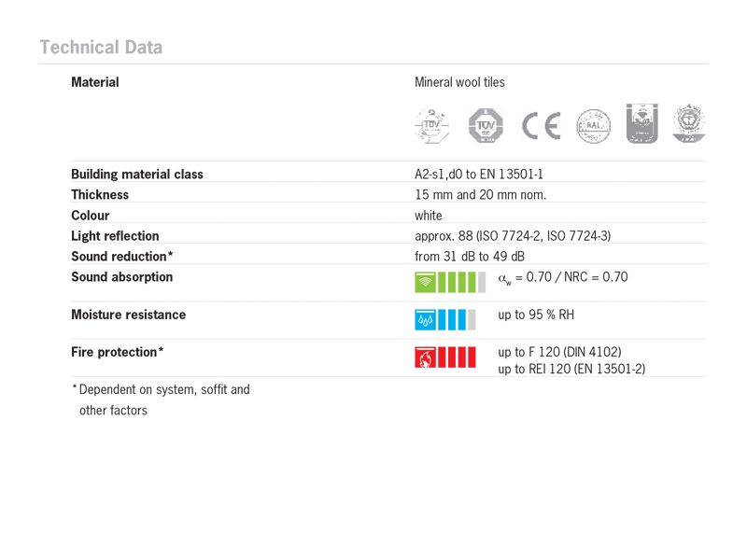Click the last certification seal on the right
The width and height of the screenshot is (747, 560).
click(x=689, y=123)
